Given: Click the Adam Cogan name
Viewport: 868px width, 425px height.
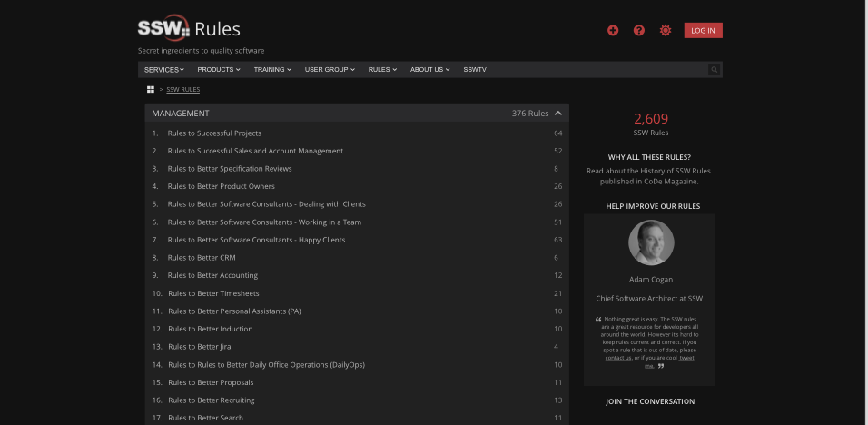Looking at the screenshot, I should [651, 280].
